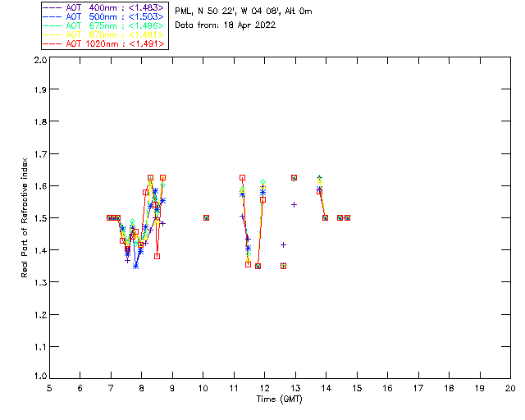The height and width of the screenshot is (420, 525).
Task: Click the AOT 870nm legend entry
Action: pyautogui.click(x=103, y=34)
